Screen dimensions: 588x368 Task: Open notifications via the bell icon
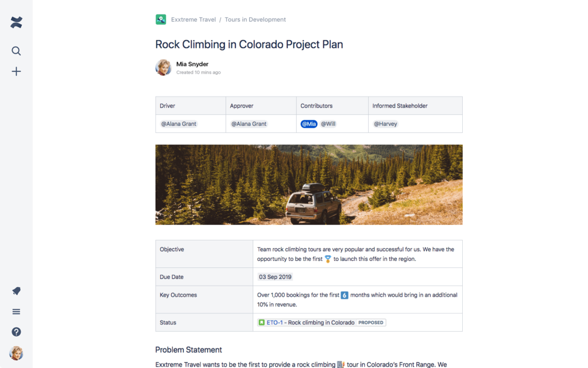point(16,291)
